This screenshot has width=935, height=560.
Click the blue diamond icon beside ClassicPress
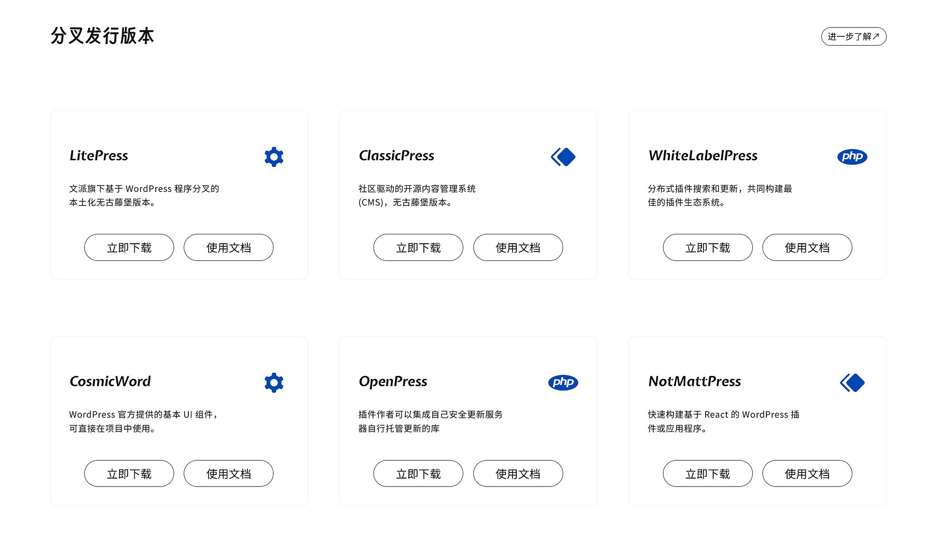[x=563, y=157]
